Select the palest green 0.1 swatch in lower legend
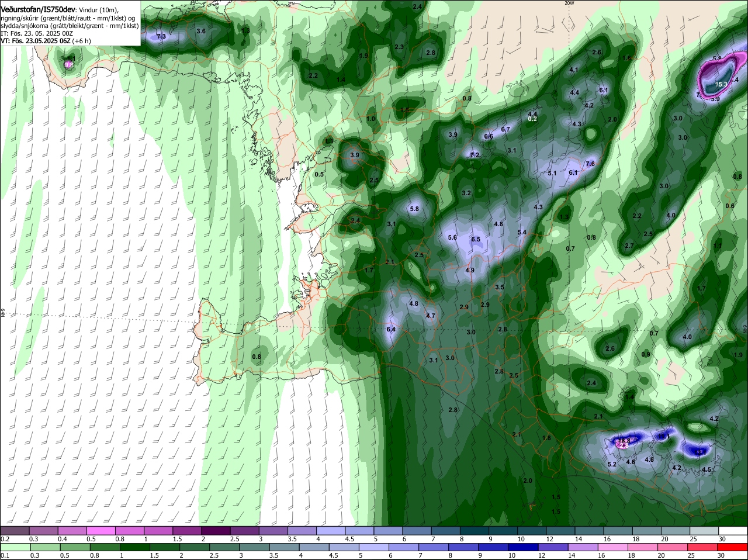The image size is (748, 560). pyautogui.click(x=15, y=547)
